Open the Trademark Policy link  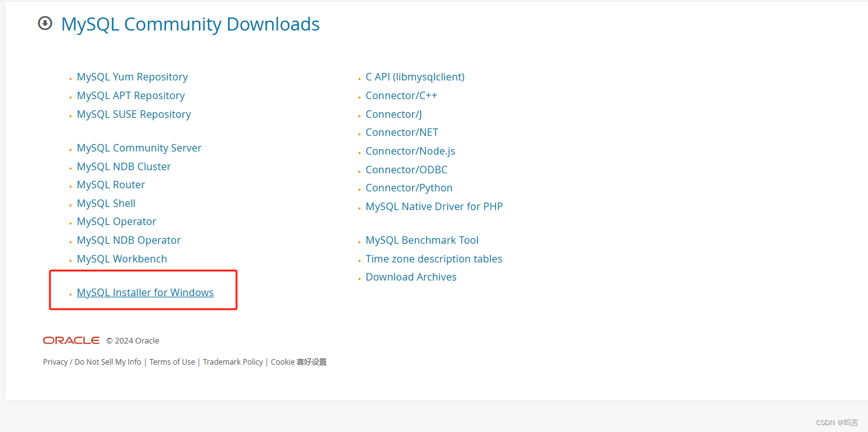(x=233, y=362)
